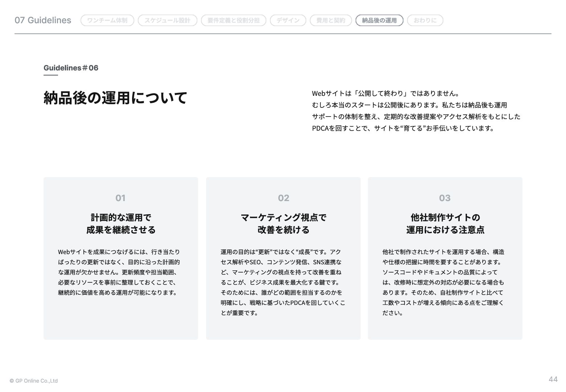Click the line starting 'Webサイトを成果につなげるには'
This screenshot has height=392, width=566.
(x=119, y=252)
